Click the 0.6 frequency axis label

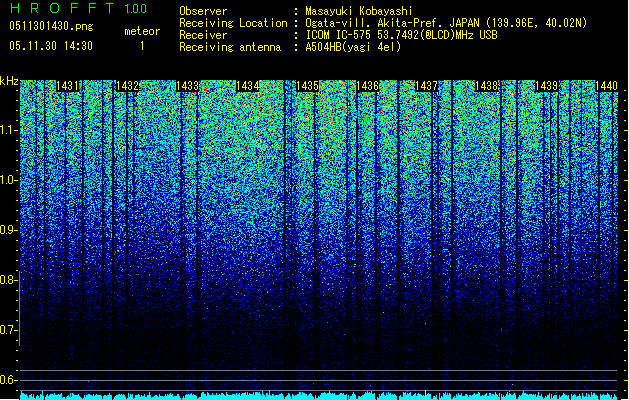[8, 380]
